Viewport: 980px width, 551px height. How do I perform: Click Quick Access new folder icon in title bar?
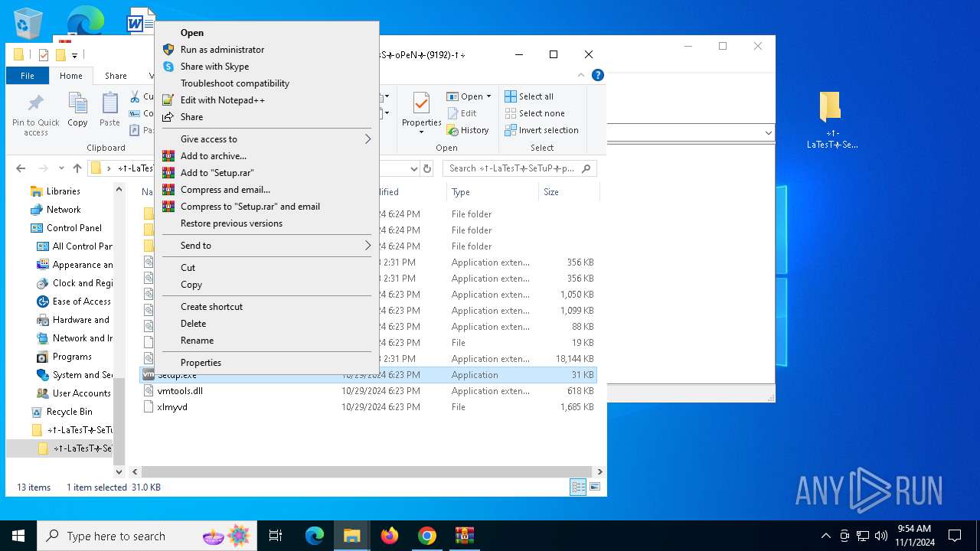[60, 54]
